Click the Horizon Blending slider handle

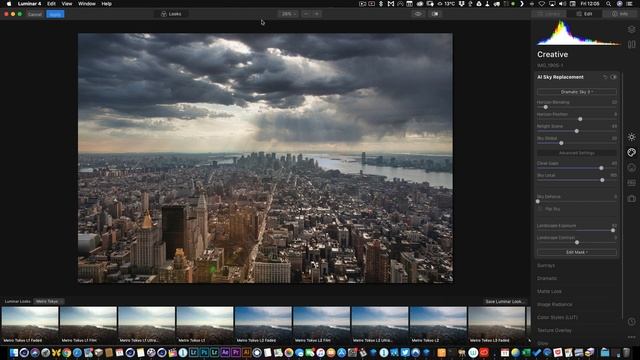[x=546, y=107]
